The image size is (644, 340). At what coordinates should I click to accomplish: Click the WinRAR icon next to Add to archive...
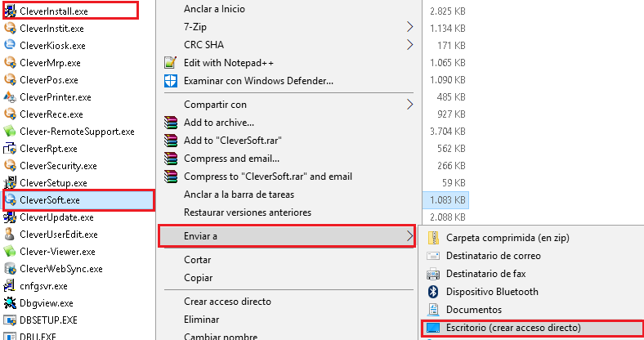[x=170, y=123]
